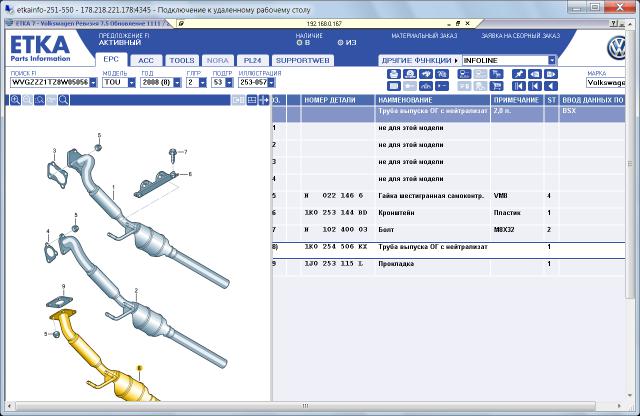
Task: Select the НАЛИЧИЕ 'В' radio option
Action: click(299, 42)
